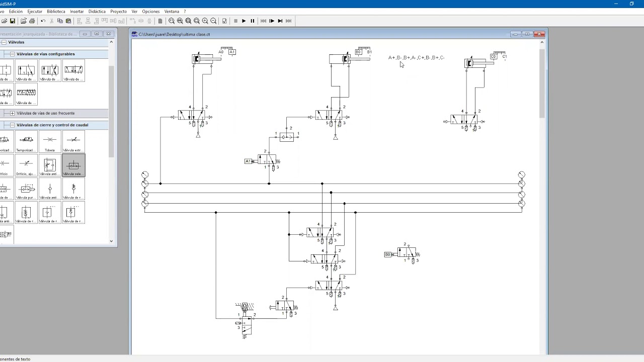Start the simulation with the play button

[x=244, y=21]
